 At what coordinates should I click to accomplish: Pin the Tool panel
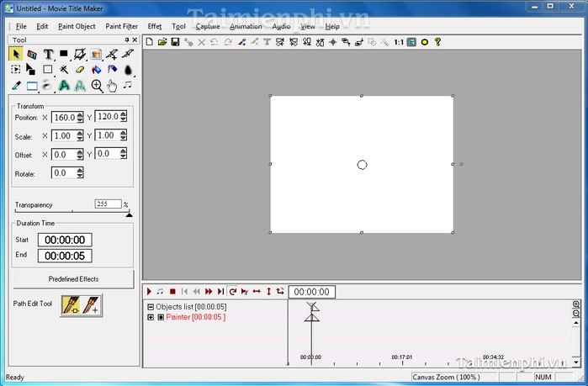click(126, 40)
